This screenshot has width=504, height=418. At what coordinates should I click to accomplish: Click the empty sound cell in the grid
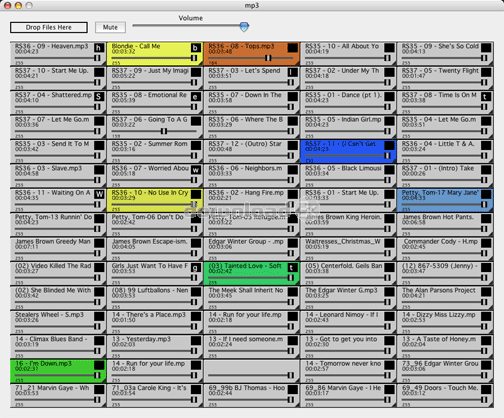point(251,371)
